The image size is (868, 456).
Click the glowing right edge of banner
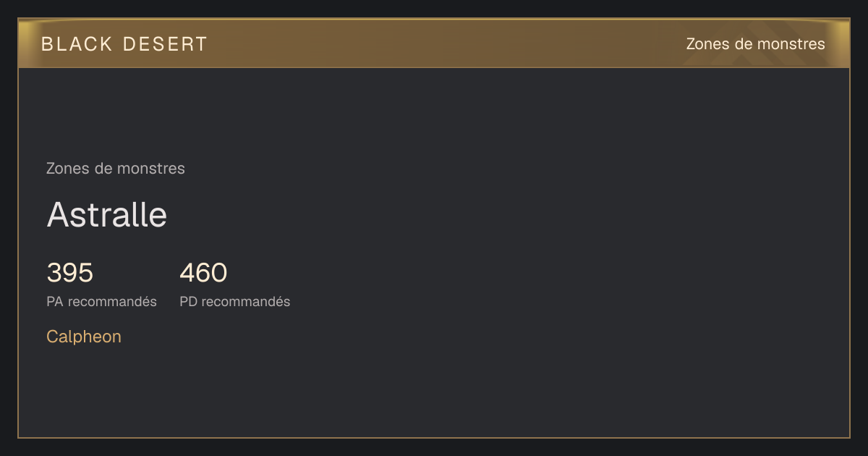841,43
